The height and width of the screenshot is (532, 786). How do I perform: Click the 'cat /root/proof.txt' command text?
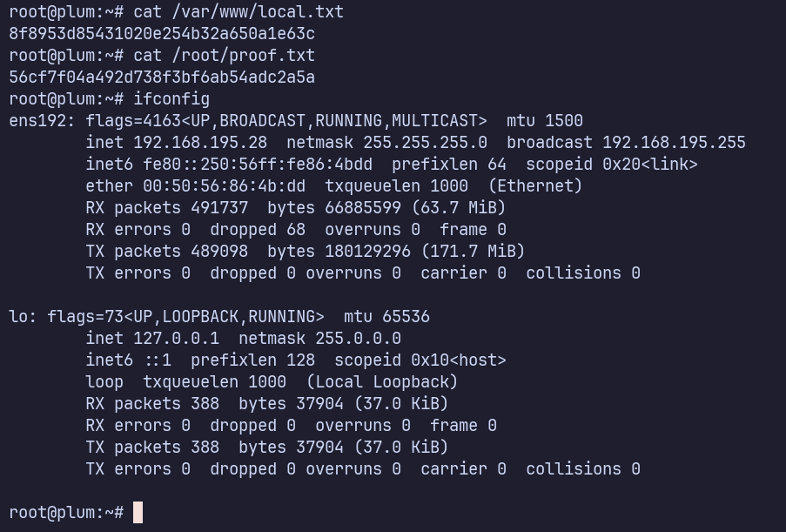click(224, 56)
